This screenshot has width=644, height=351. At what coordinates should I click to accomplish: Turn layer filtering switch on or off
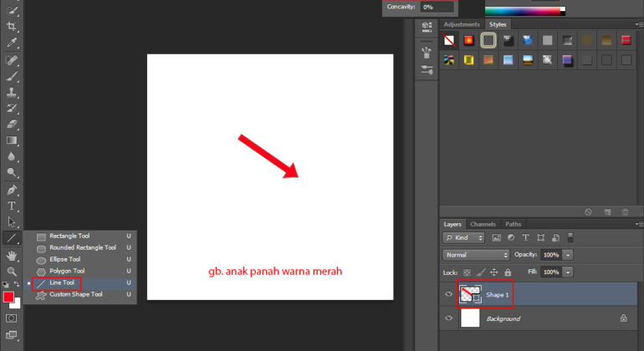570,237
